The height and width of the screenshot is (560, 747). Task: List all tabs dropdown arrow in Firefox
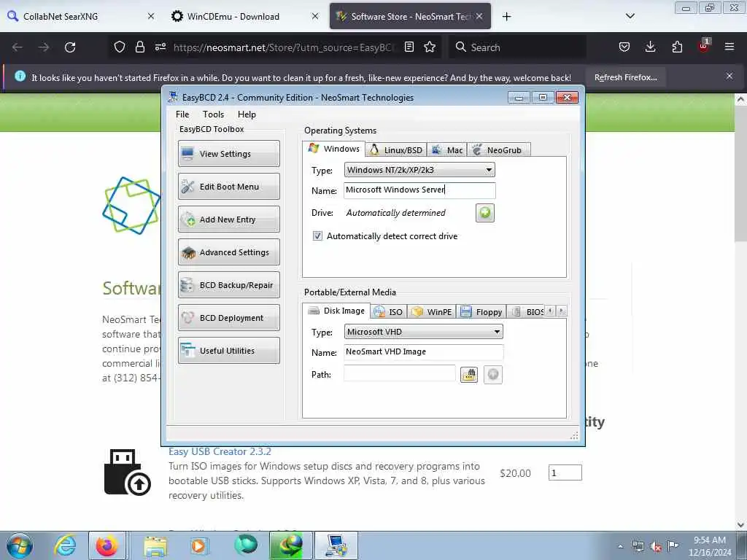pos(630,16)
